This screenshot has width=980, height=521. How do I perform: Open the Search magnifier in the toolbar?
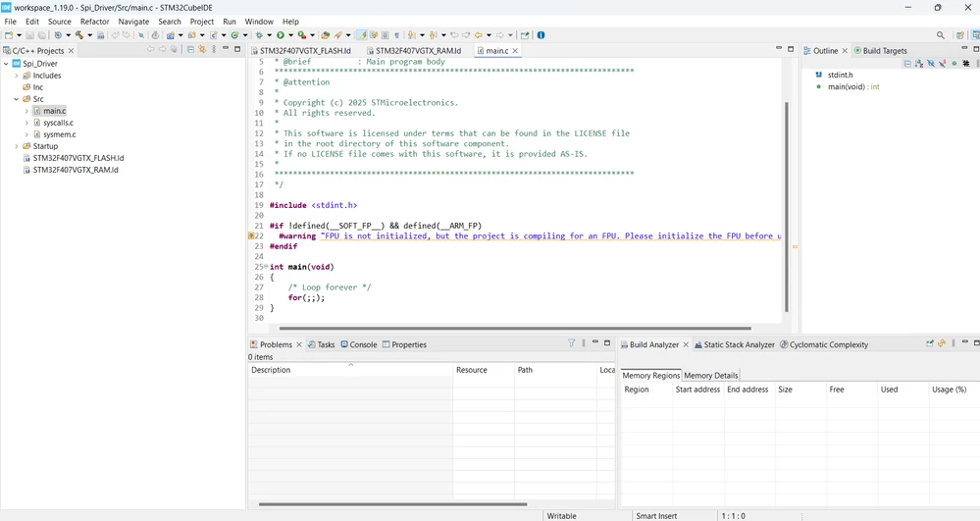(x=940, y=35)
